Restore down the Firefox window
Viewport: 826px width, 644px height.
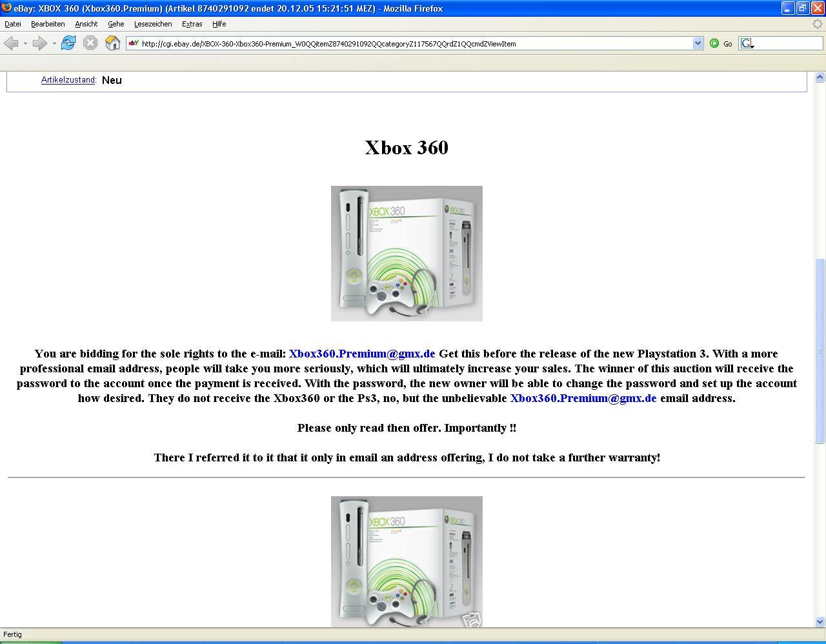coord(803,8)
